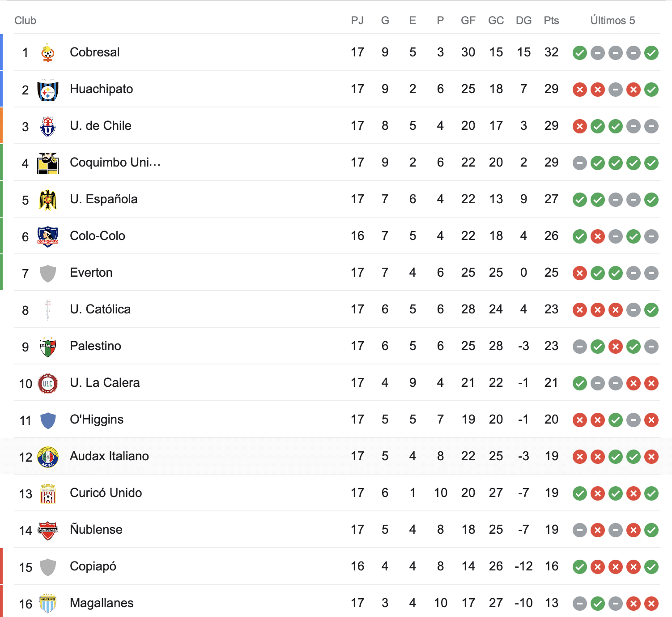
Task: Sort by goal difference using DG header
Action: 524,20
